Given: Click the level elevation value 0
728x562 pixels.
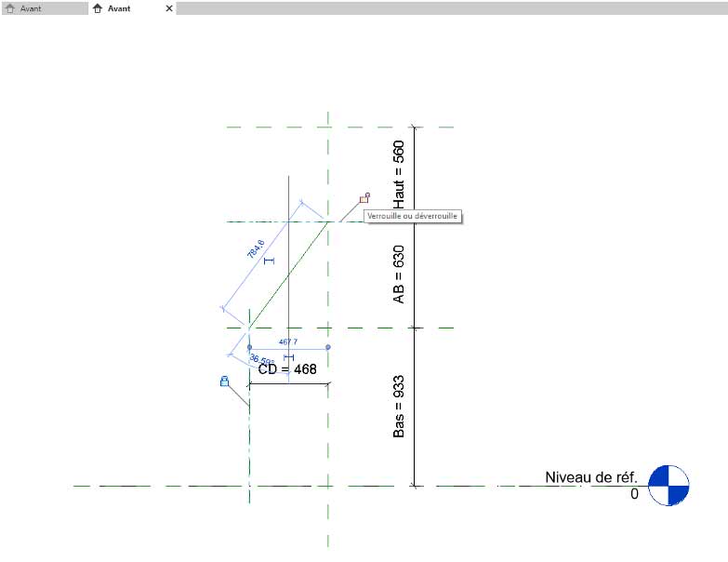Looking at the screenshot, I should coord(634,494).
